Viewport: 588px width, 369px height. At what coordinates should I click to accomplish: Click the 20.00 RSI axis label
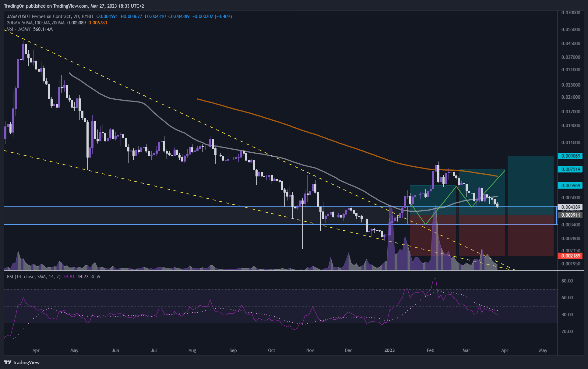(567, 332)
